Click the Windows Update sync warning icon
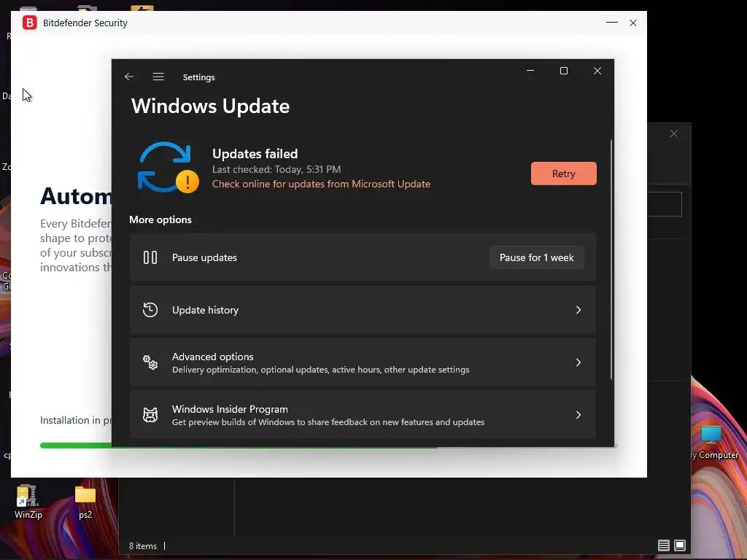747x560 pixels. (x=168, y=168)
